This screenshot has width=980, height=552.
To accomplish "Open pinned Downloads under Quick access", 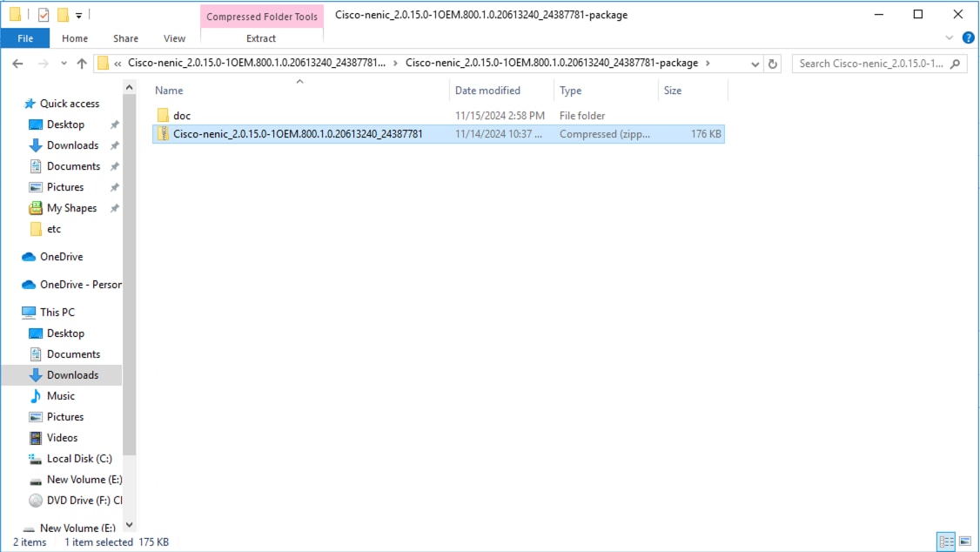I will click(x=72, y=145).
